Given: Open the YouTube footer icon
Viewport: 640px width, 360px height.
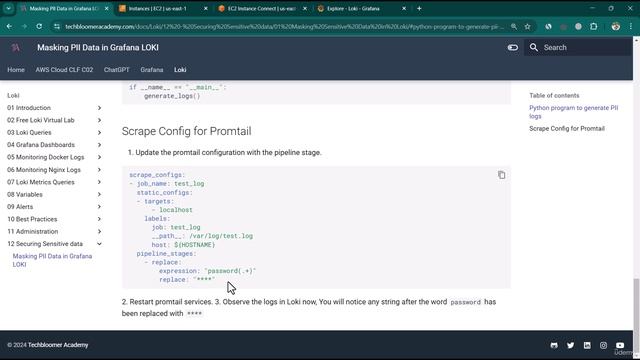Looking at the screenshot, I should 620,345.
